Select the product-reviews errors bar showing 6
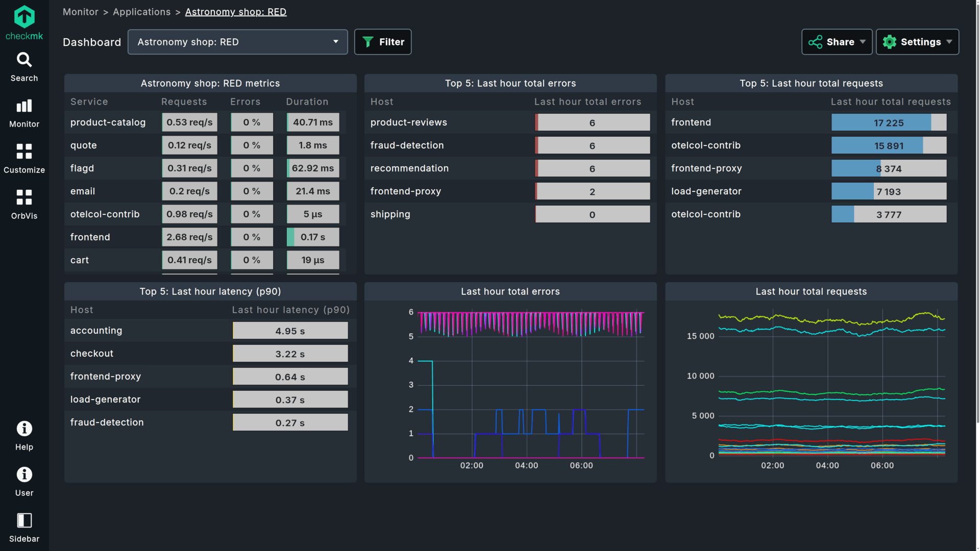This screenshot has width=980, height=551. [x=592, y=122]
